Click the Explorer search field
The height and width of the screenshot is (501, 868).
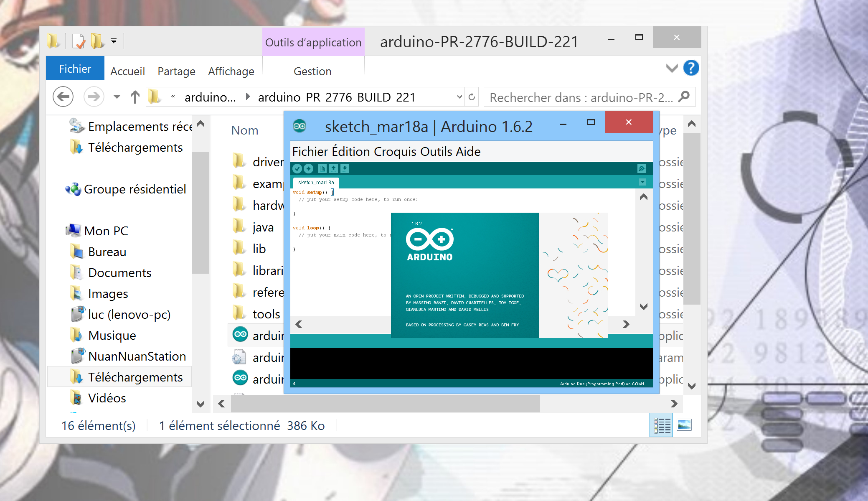click(x=589, y=97)
